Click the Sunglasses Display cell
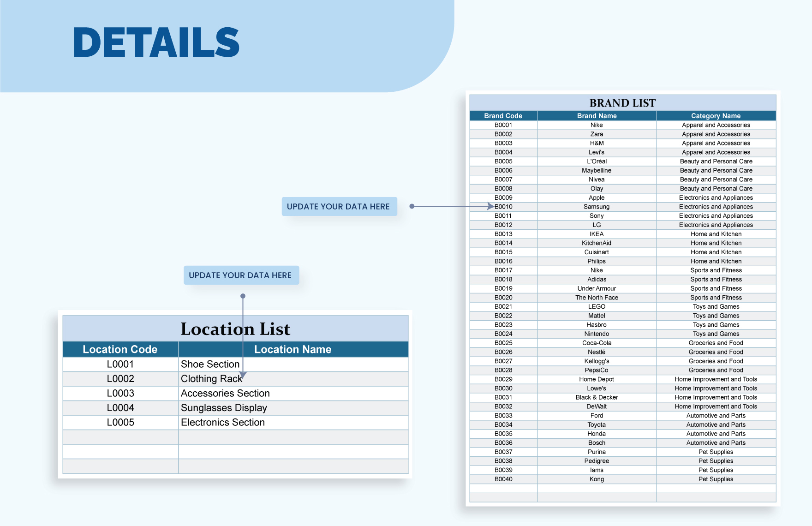 [293, 408]
